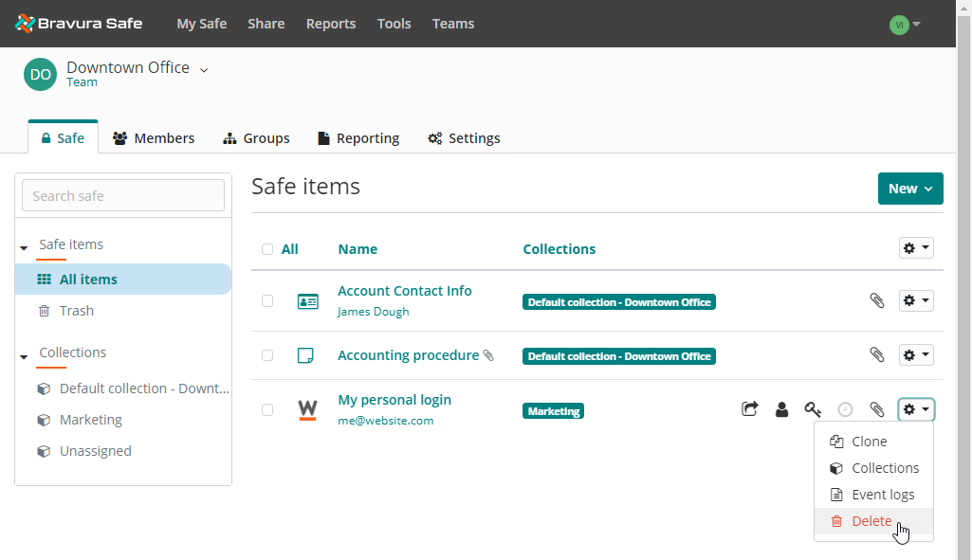Select Delete from the context menu
This screenshot has height=560, width=972.
pyautogui.click(x=871, y=520)
